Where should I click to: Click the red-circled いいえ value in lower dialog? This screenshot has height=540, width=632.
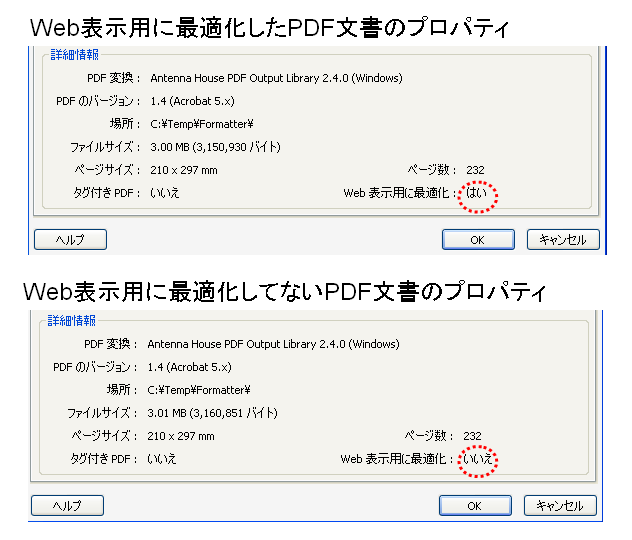[x=478, y=459]
